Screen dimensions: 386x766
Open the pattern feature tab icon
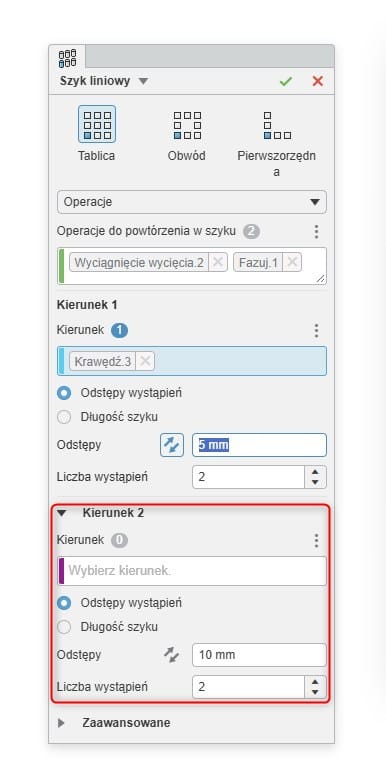[x=67, y=58]
